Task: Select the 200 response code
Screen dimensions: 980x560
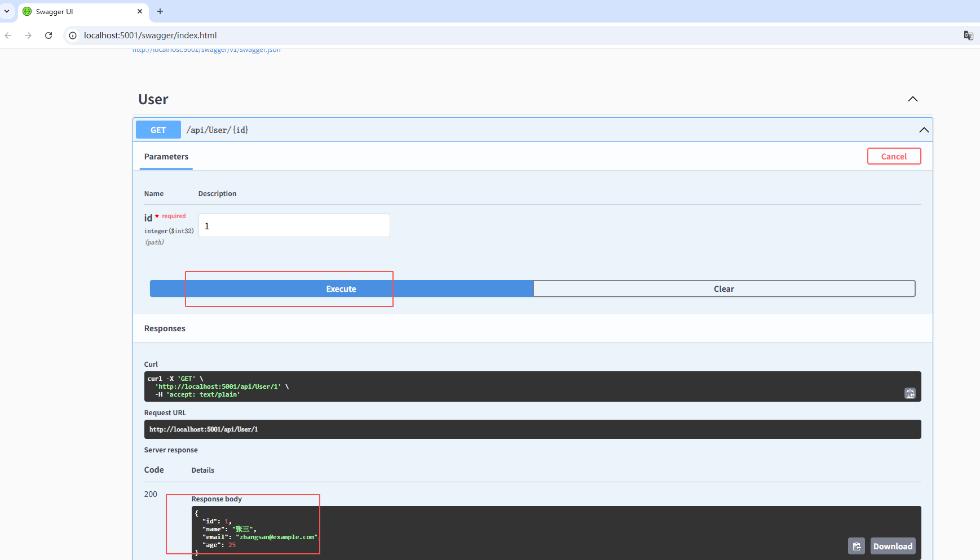Action: (151, 494)
